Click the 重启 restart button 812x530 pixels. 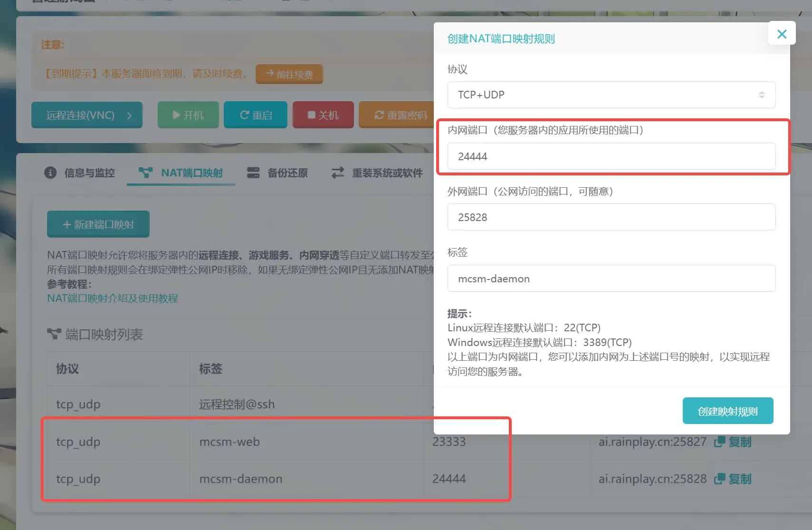(256, 115)
